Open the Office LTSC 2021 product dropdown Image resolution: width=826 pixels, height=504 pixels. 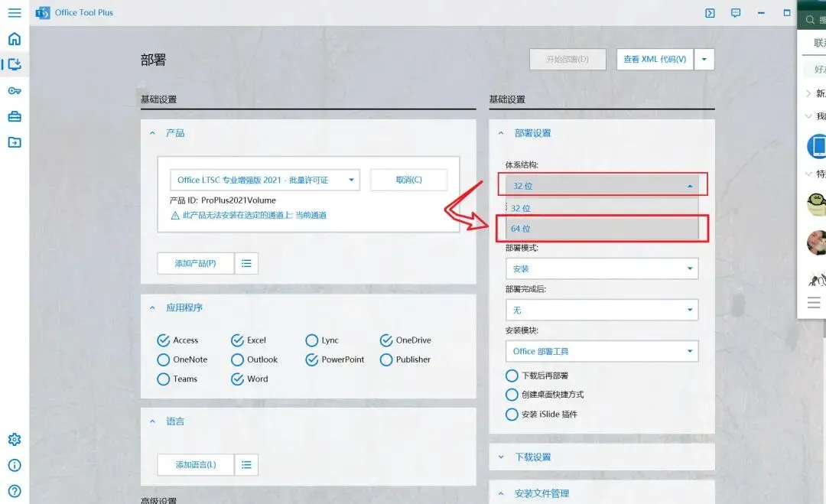pos(265,180)
